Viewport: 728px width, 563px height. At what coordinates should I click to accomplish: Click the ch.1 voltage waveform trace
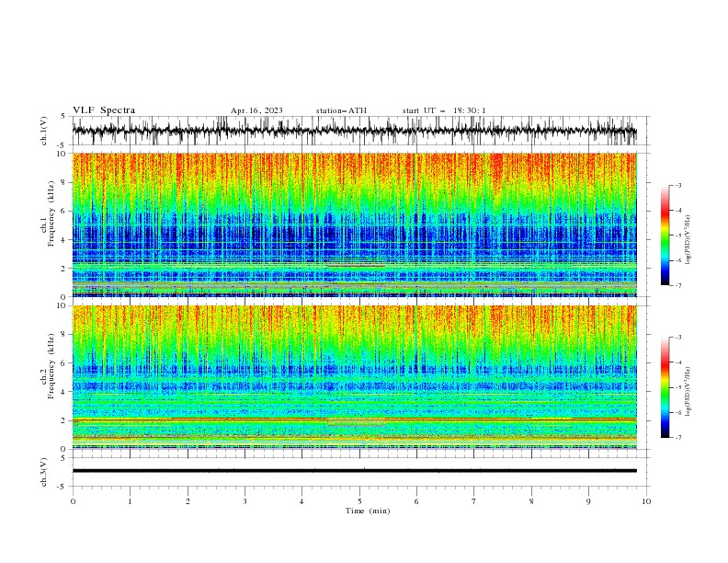(354, 131)
